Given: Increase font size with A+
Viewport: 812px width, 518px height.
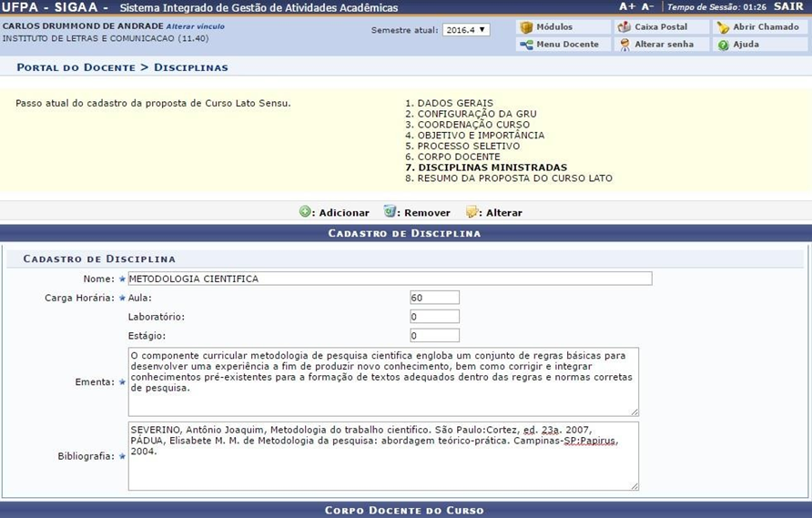Looking at the screenshot, I should tap(626, 6).
